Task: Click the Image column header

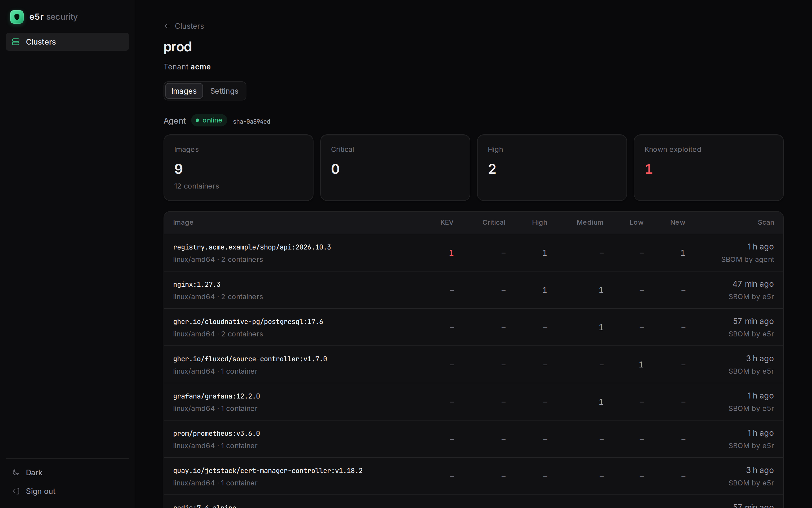Action: pos(183,222)
